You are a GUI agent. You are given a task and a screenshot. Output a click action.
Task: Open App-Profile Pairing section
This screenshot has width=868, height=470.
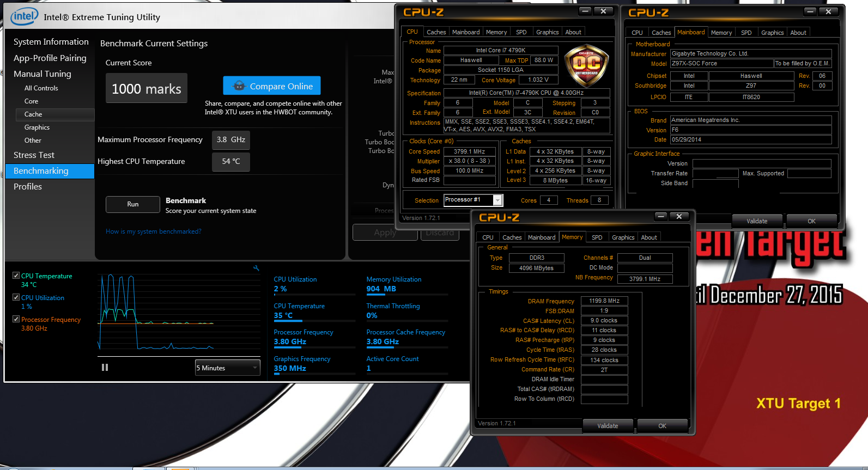coord(50,58)
